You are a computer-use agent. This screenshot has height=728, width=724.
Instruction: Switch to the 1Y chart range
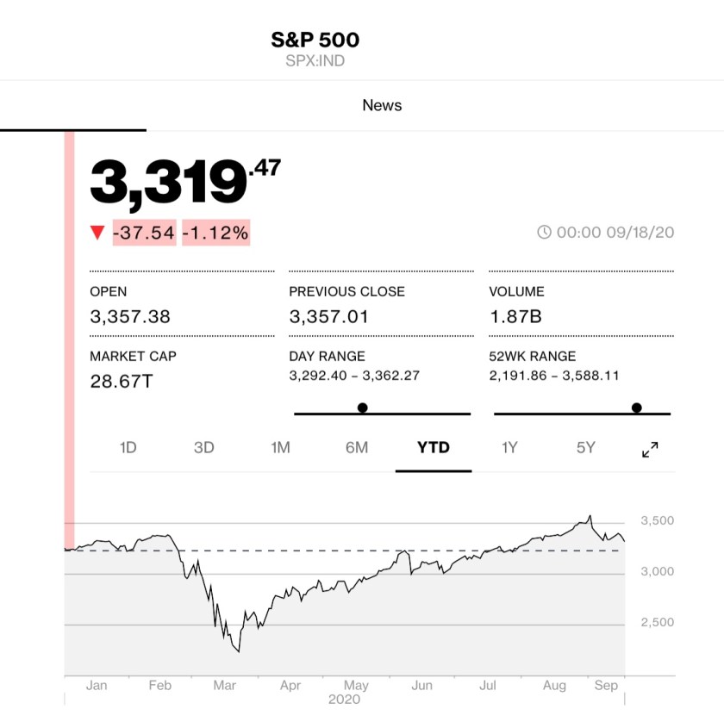[x=509, y=447]
